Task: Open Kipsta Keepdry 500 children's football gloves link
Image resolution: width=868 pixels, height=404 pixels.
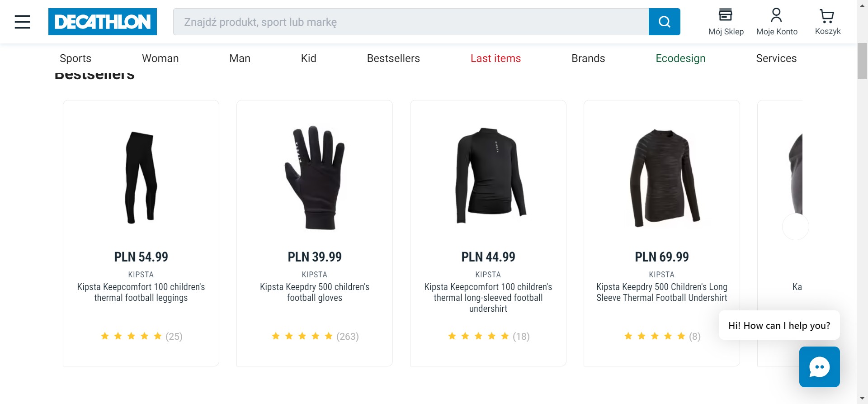Action: click(x=315, y=292)
